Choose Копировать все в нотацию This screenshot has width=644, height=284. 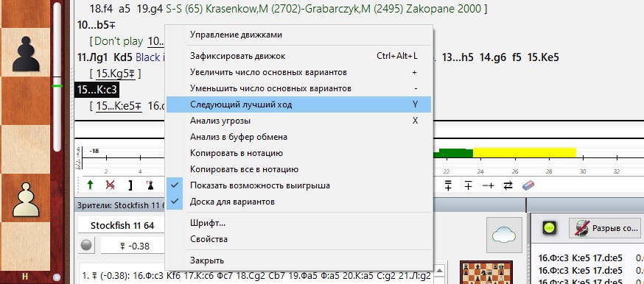298,169
